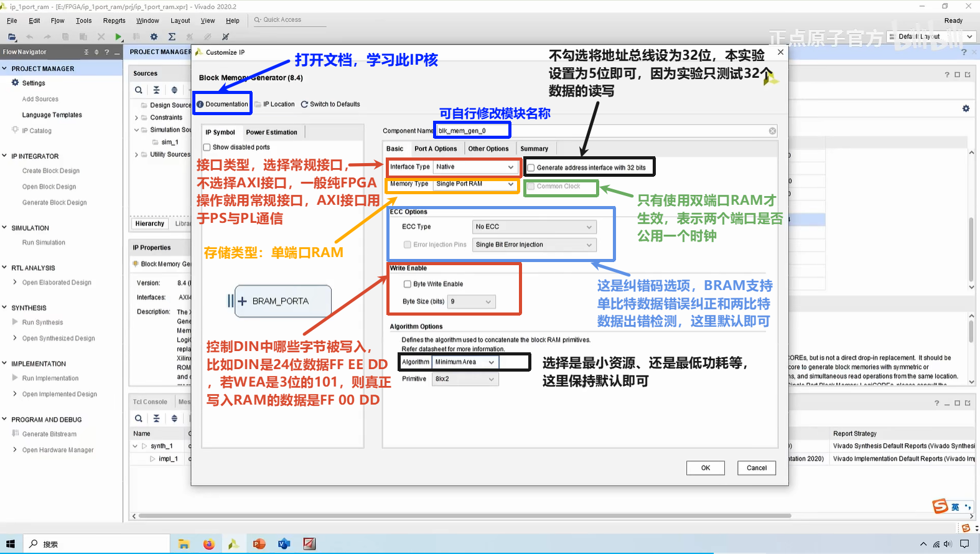Click the gear icon in the right Vivado panel
The height and width of the screenshot is (554, 980).
pos(966,108)
